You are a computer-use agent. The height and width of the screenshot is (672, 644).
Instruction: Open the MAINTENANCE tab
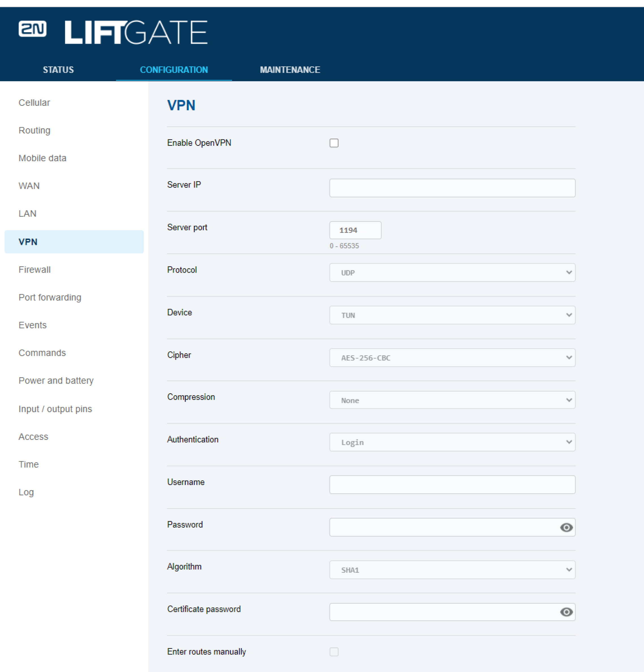tap(290, 70)
